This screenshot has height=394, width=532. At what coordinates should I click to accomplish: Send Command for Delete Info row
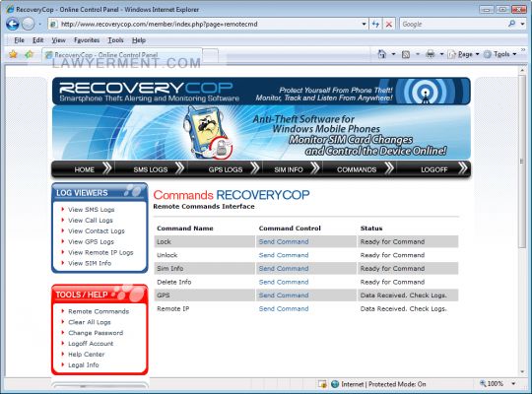coord(284,282)
